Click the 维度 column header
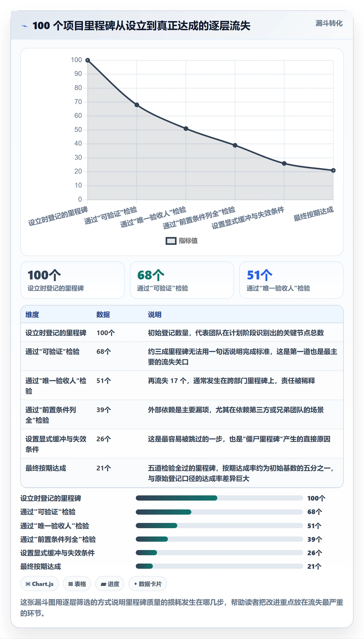 coord(32,315)
